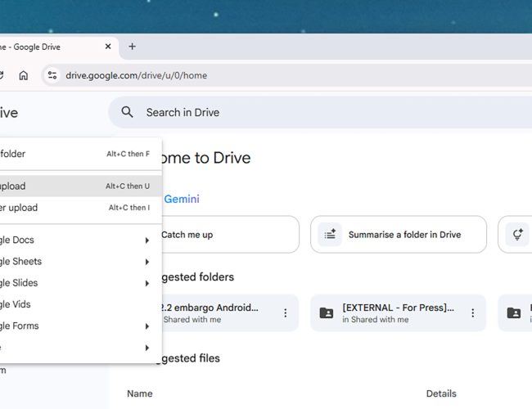View site information icon in address bar

(x=52, y=75)
